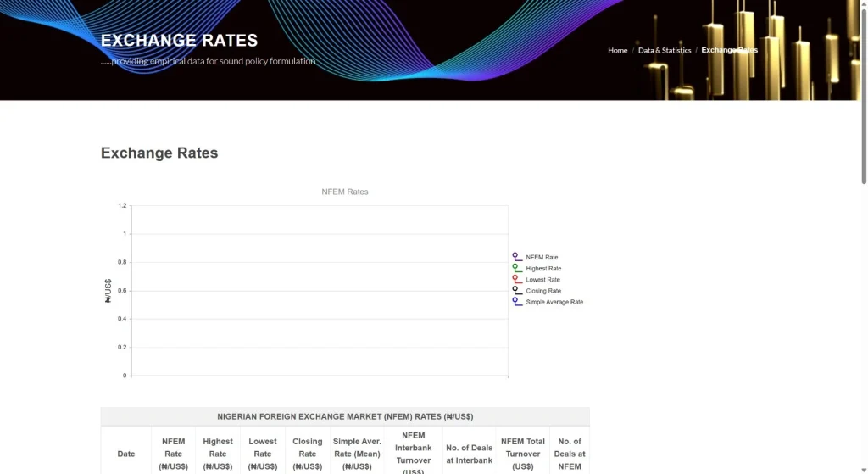Click the Closing Rate column header
This screenshot has height=474, width=868.
pos(307,454)
